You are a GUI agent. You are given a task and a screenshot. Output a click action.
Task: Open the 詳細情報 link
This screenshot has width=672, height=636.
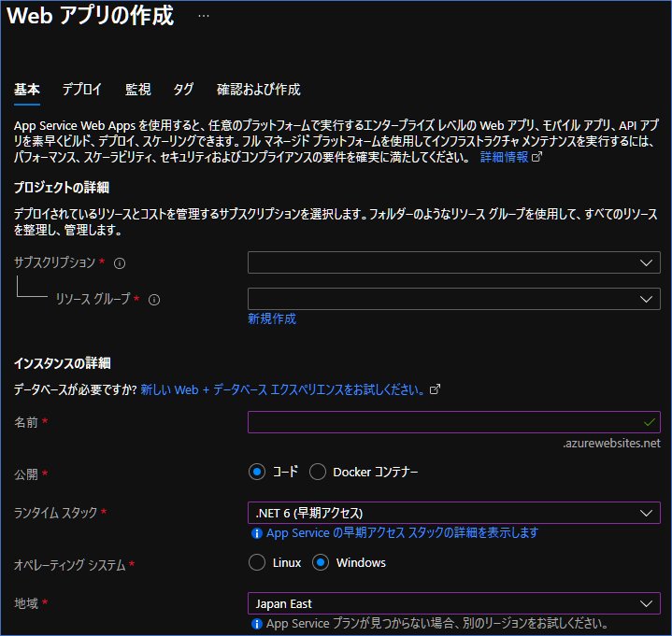click(x=505, y=157)
